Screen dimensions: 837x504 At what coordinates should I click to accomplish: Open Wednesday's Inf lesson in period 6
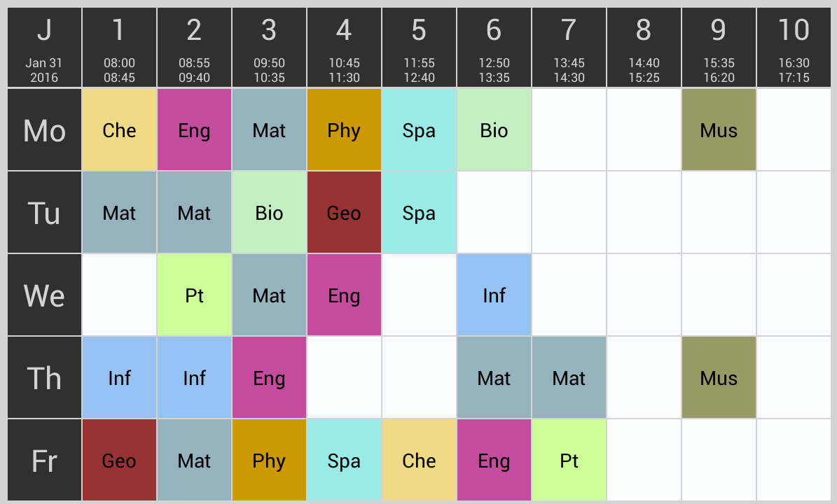click(x=494, y=295)
